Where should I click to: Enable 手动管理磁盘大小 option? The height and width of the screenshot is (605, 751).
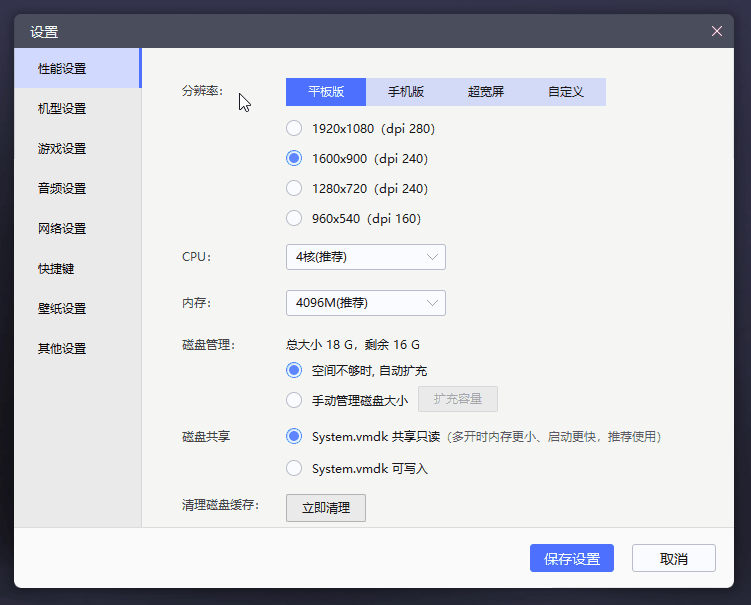294,400
